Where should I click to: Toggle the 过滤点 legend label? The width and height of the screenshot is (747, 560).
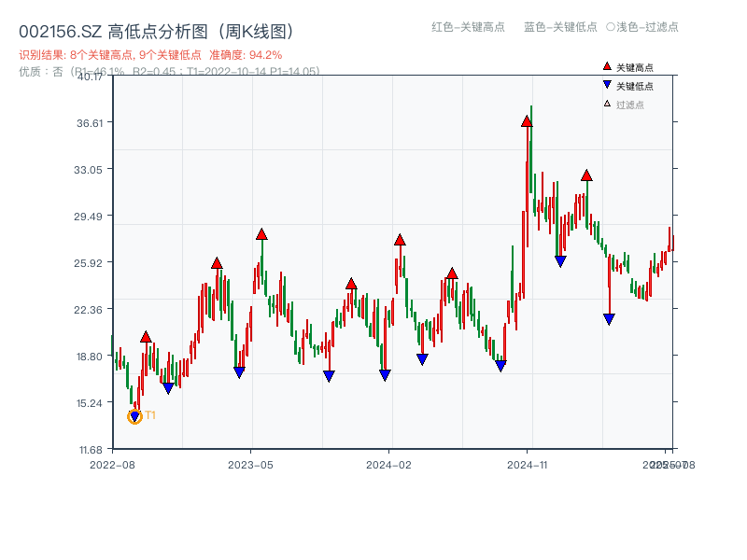(x=629, y=105)
